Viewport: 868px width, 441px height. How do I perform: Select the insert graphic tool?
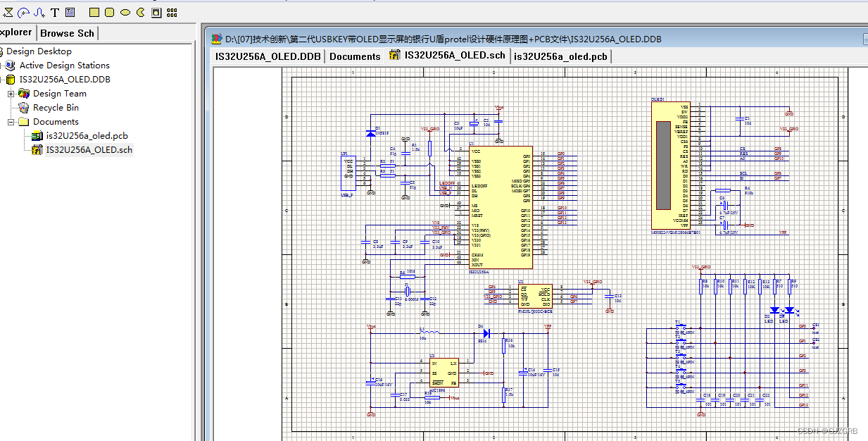(156, 12)
